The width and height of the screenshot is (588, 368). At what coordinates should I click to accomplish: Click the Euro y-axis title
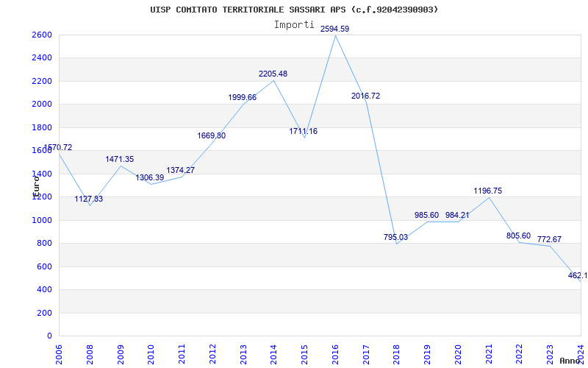point(36,186)
